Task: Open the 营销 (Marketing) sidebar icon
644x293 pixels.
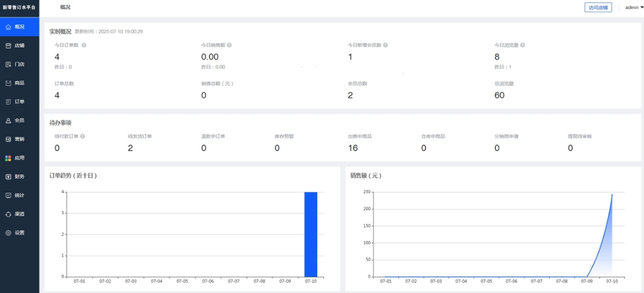Action: click(x=8, y=139)
